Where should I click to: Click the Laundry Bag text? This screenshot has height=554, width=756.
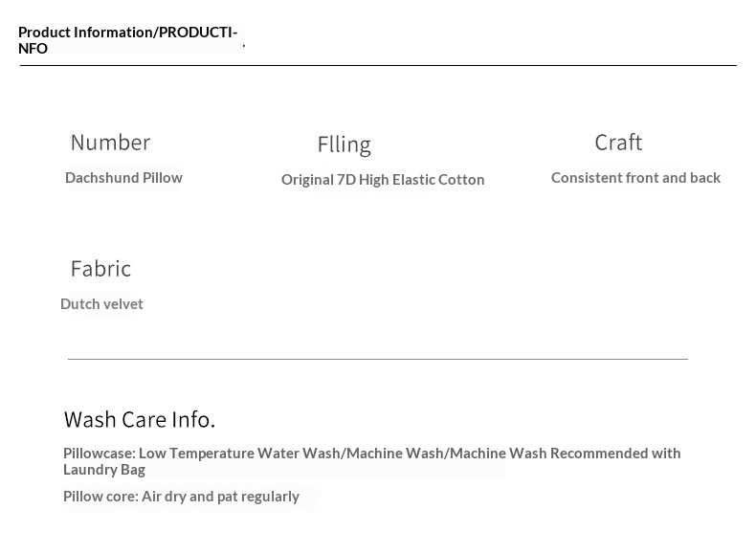click(x=104, y=470)
